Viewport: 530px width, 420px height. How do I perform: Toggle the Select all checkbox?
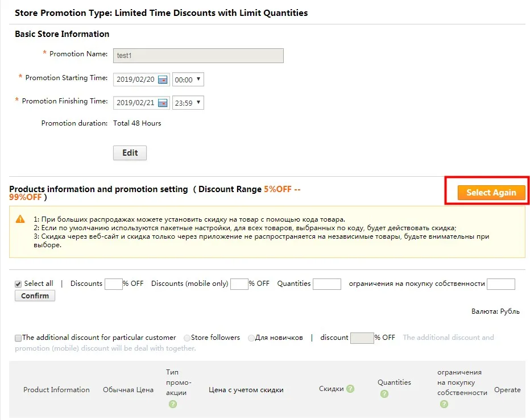[18, 284]
